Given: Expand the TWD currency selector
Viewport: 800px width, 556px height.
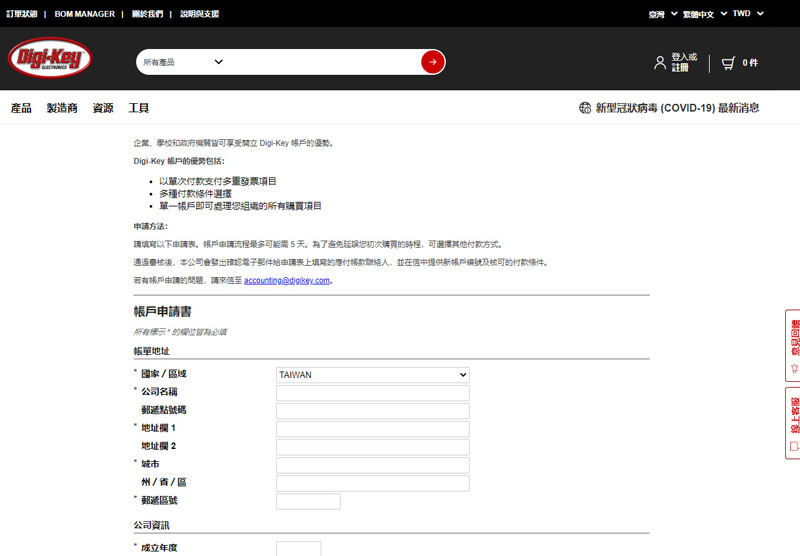Looking at the screenshot, I should coord(746,14).
